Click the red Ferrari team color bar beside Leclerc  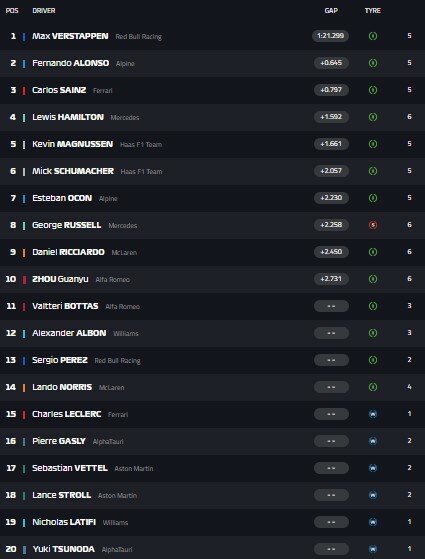(x=24, y=415)
